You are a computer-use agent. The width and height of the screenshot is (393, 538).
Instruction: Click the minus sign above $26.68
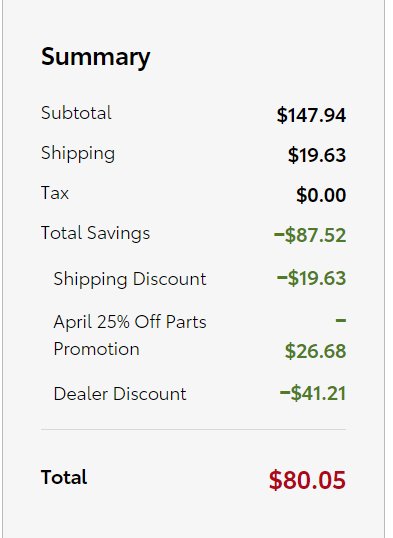pos(340,320)
